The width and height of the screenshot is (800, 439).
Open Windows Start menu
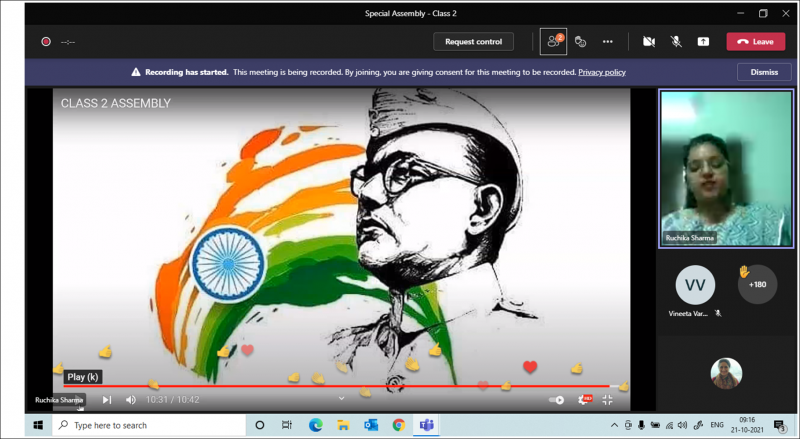(x=38, y=425)
